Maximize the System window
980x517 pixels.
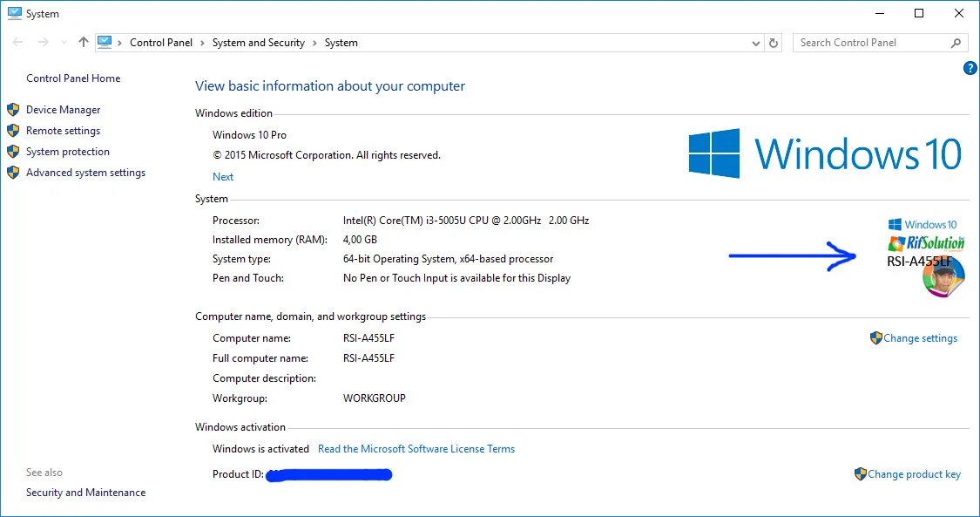click(x=919, y=13)
